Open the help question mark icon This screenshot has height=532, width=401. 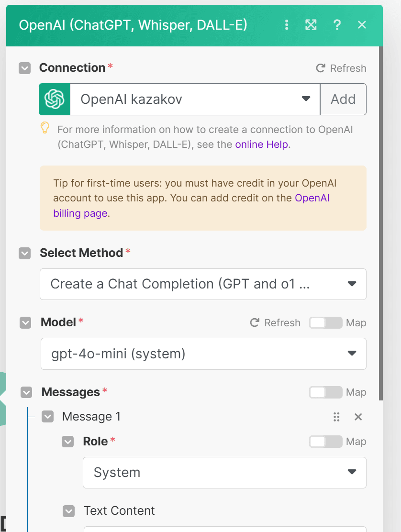[x=337, y=25]
